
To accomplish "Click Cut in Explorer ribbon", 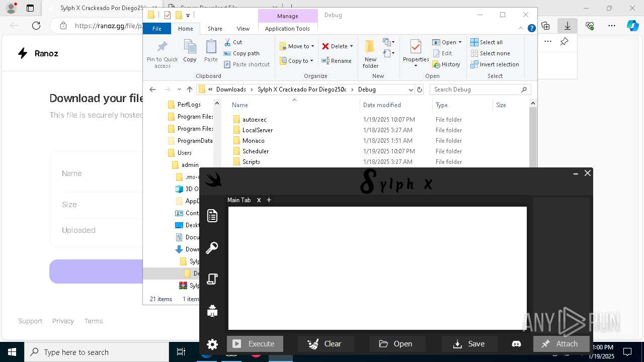I will (x=233, y=42).
